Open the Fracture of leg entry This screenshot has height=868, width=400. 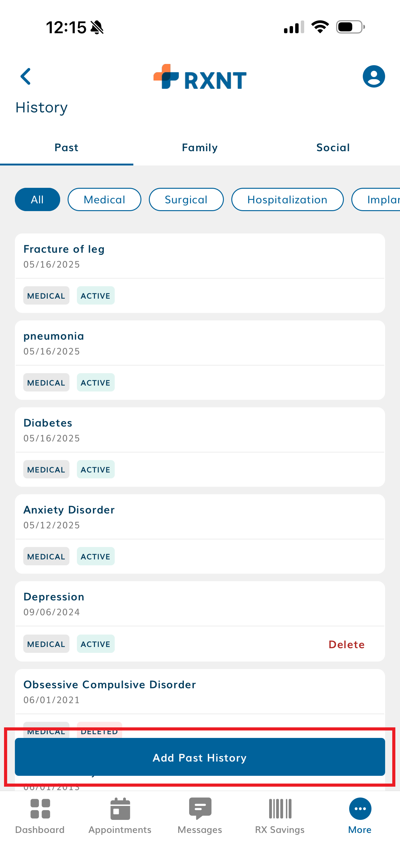(200, 256)
